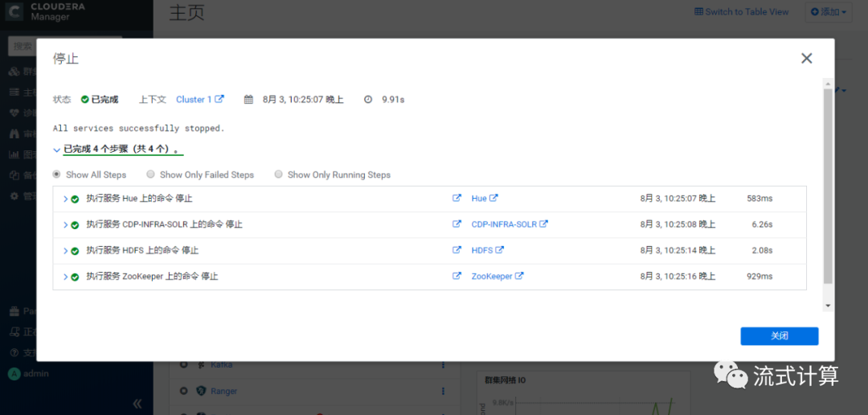Click the clock icon beside 9.91s
Screen dimensions: 868x415
[368, 100]
